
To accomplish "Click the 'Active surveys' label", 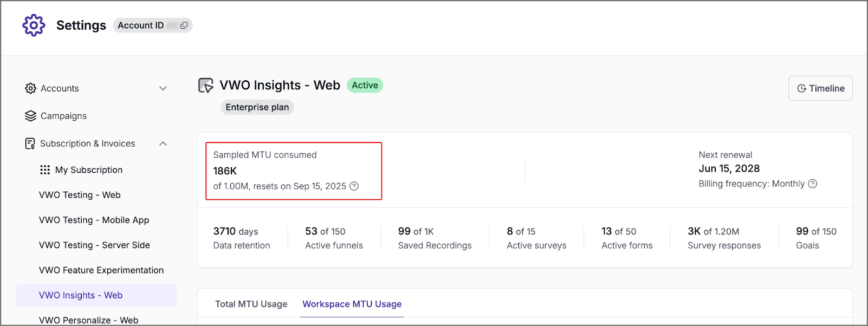I will (536, 245).
